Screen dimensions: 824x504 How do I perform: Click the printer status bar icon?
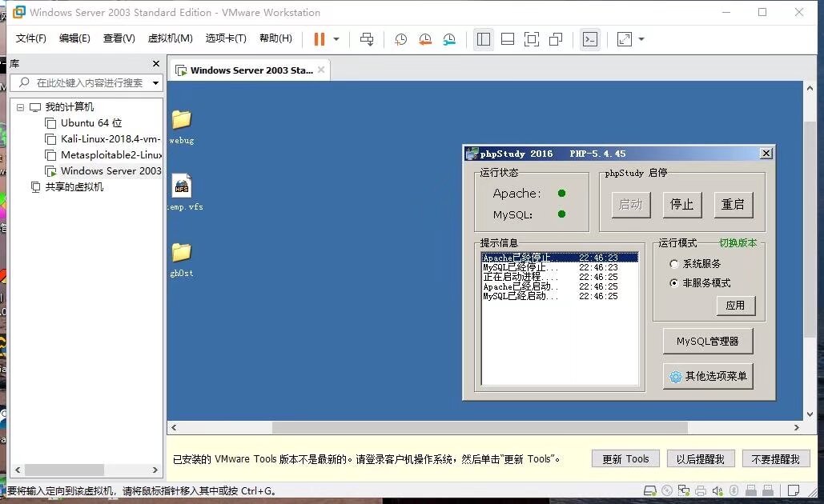coord(701,491)
